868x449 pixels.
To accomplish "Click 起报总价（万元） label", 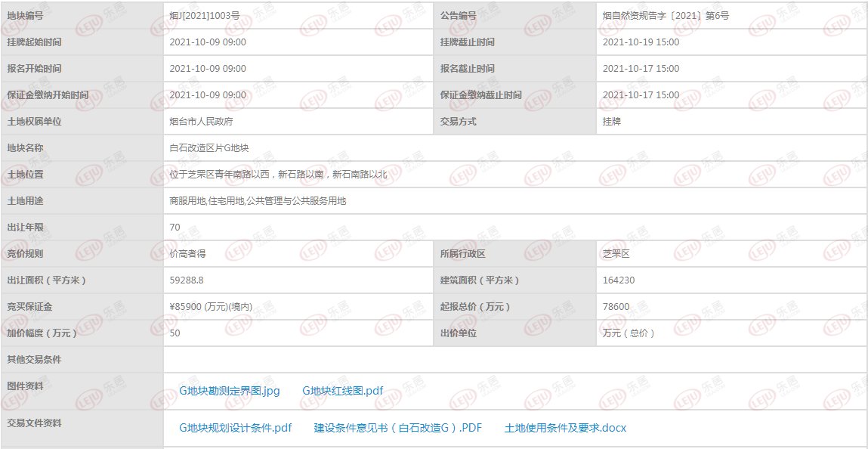I will (x=475, y=307).
